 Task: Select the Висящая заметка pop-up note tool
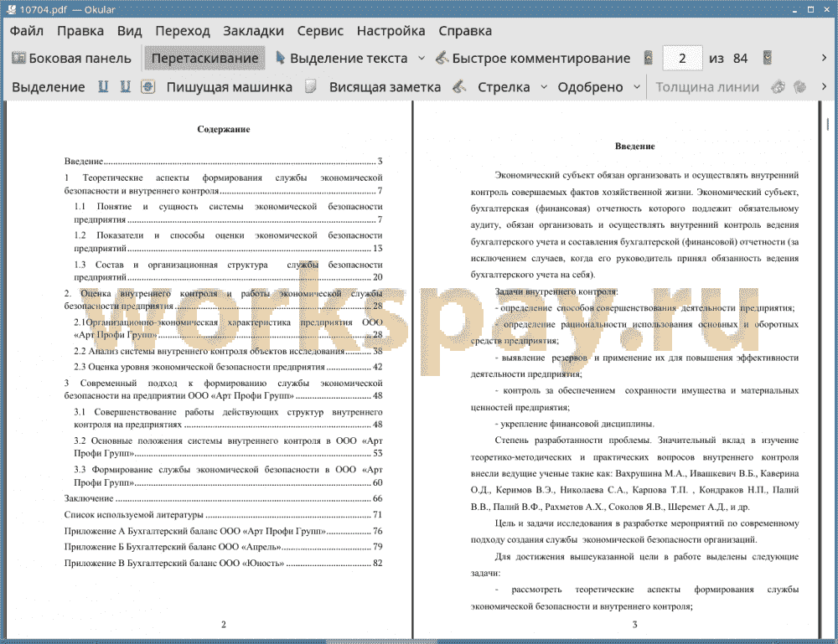click(385, 87)
